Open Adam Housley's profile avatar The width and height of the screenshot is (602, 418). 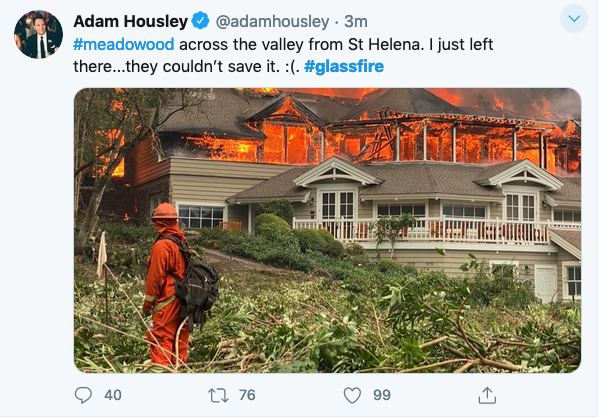(38, 35)
